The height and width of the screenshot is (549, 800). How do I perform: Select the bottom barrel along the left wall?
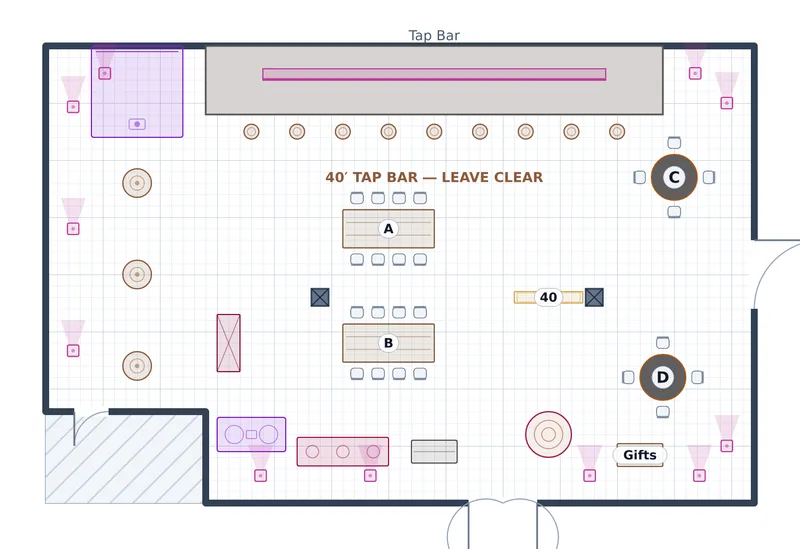[x=137, y=366]
